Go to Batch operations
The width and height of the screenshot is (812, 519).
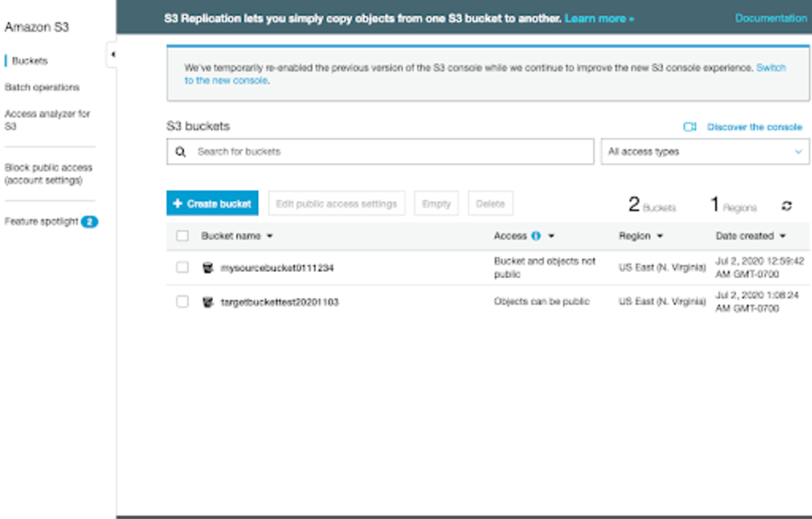[42, 87]
